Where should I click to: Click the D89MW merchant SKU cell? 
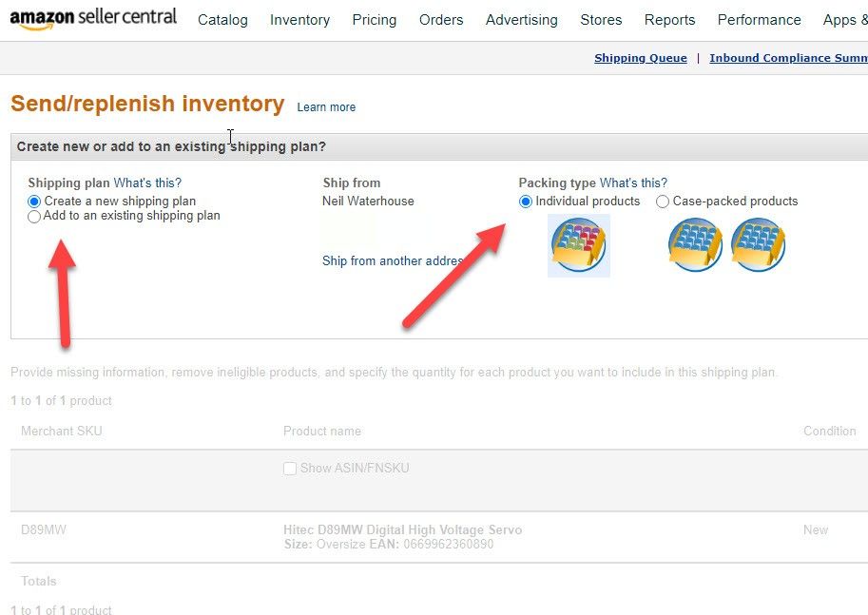click(43, 530)
